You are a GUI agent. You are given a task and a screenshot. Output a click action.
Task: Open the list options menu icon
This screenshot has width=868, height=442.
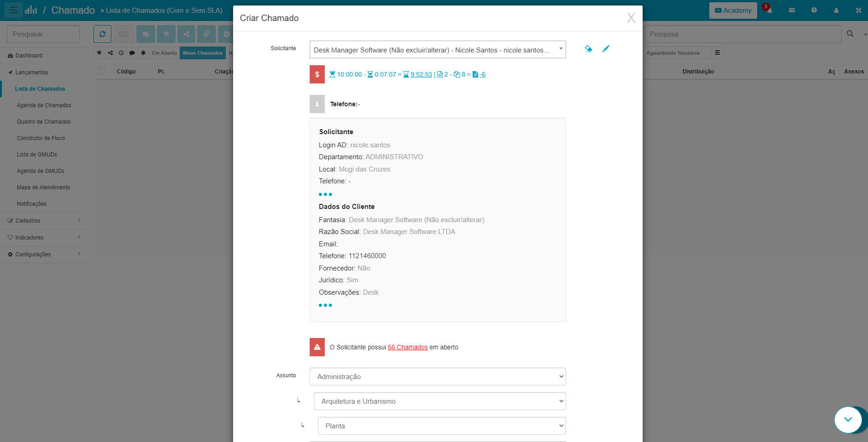[x=717, y=53]
